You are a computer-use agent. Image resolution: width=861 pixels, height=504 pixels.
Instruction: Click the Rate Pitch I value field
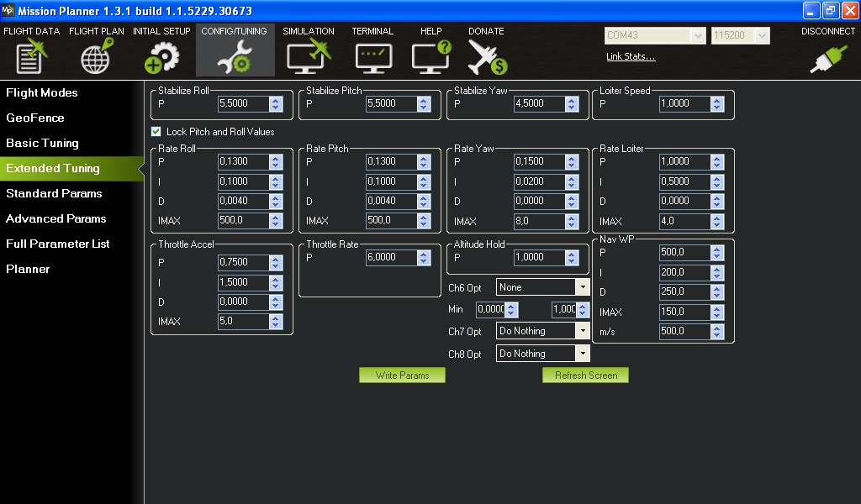point(391,181)
